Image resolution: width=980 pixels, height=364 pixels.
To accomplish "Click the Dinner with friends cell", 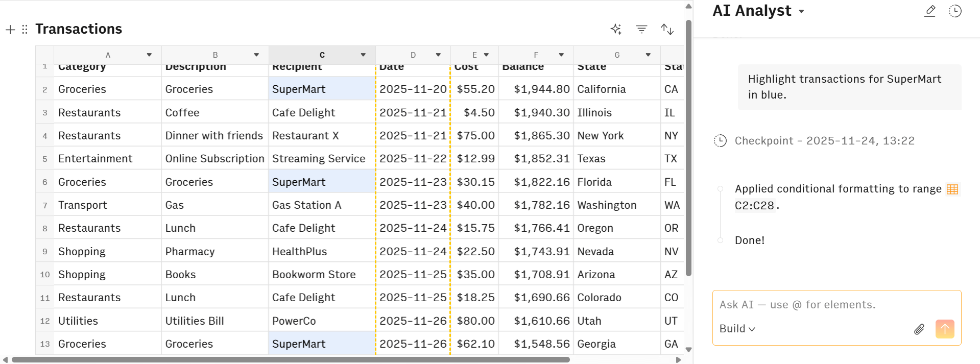I will (214, 135).
